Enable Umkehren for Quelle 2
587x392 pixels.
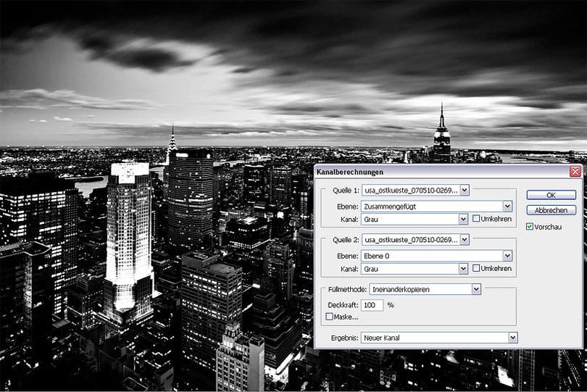click(476, 268)
